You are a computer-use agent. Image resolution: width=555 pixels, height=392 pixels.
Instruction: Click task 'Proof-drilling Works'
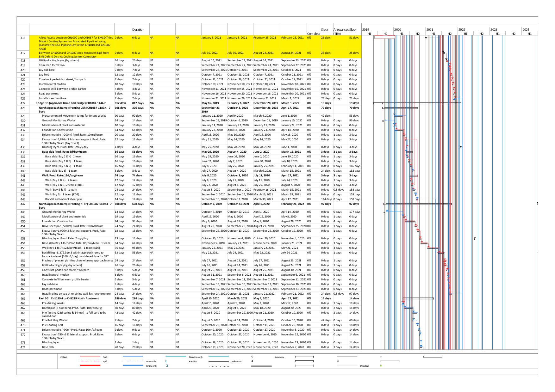point(54,320)
